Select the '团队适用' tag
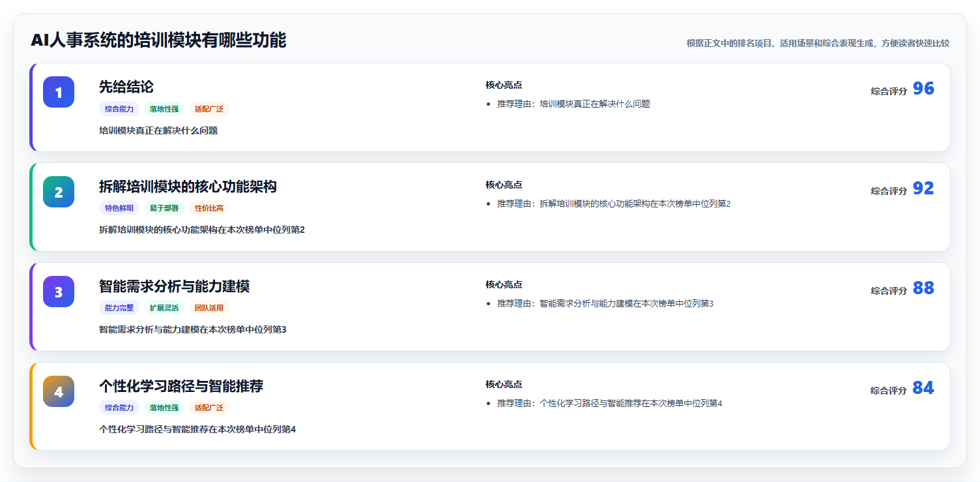 click(x=209, y=308)
